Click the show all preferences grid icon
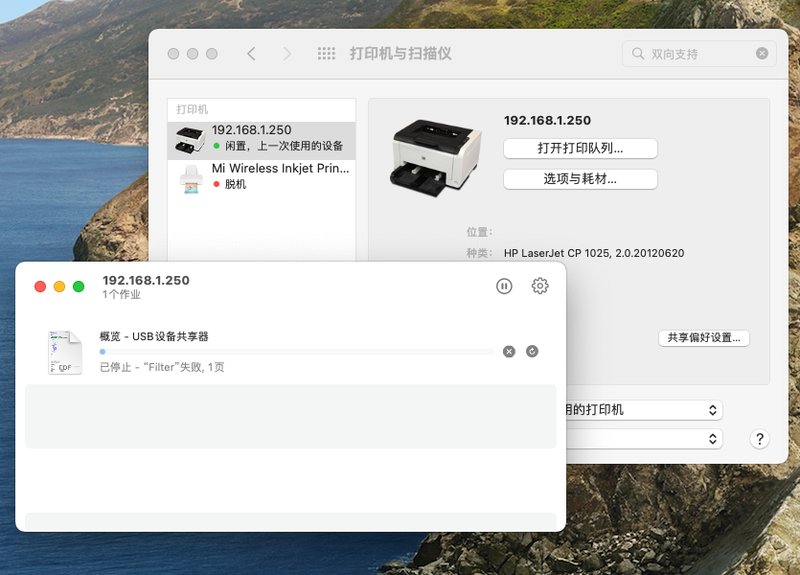 pos(326,54)
